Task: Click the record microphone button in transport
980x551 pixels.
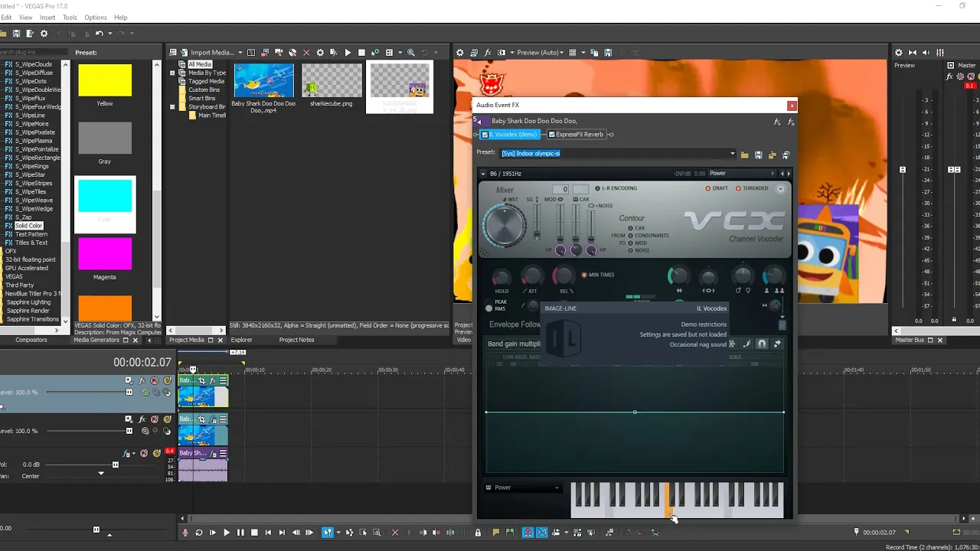Action: 185,533
